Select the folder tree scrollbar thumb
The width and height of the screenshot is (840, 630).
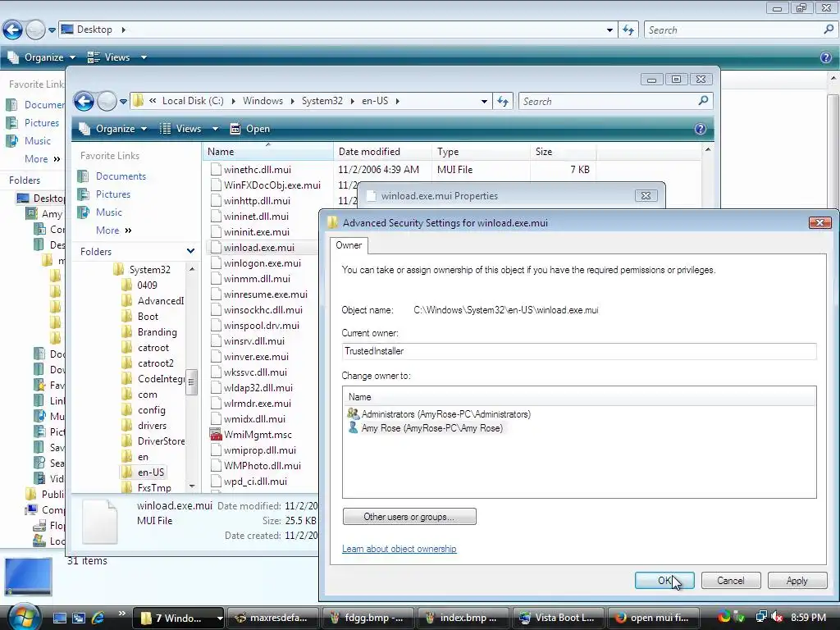pyautogui.click(x=191, y=382)
